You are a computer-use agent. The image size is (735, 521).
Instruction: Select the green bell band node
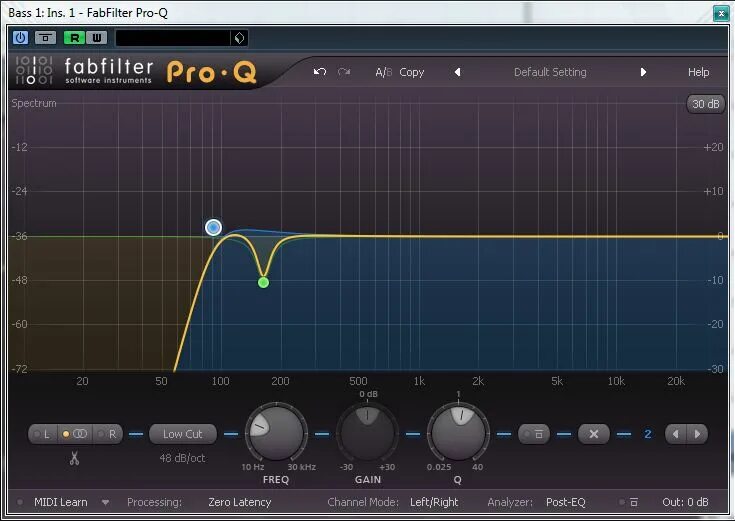263,282
